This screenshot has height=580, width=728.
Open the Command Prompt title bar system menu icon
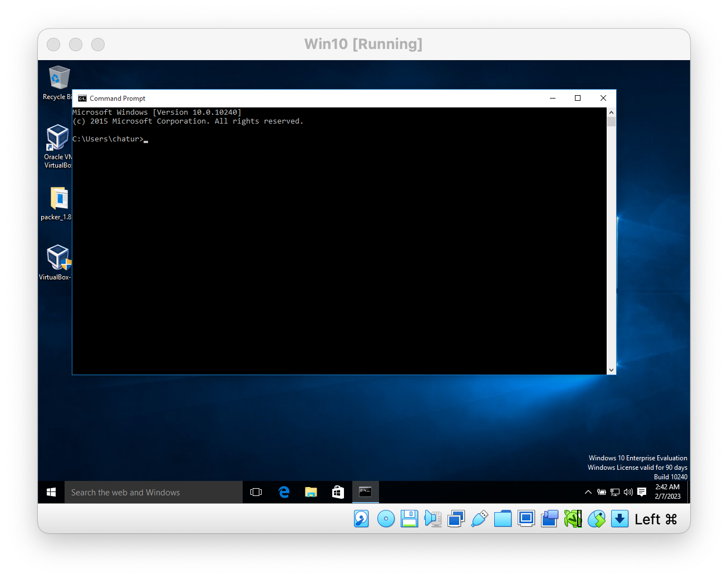(x=82, y=99)
